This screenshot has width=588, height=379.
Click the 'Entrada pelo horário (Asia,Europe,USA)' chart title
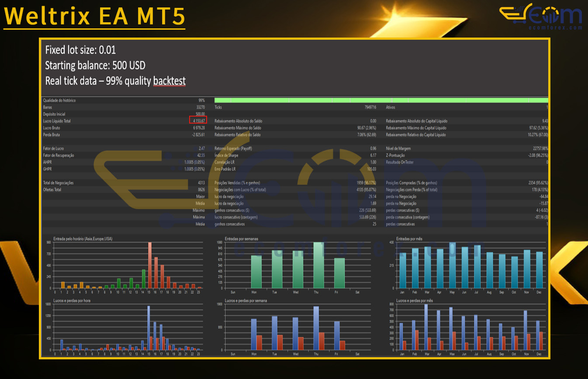83,239
